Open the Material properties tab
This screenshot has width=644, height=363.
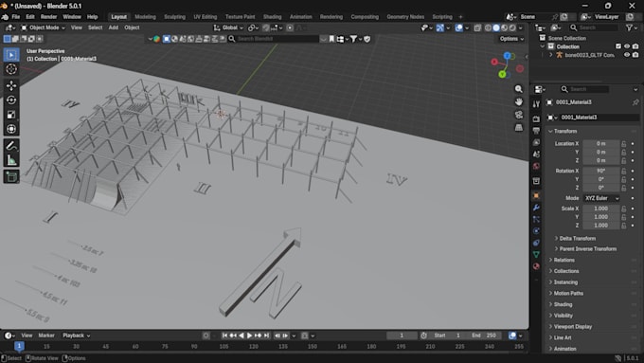point(536,266)
